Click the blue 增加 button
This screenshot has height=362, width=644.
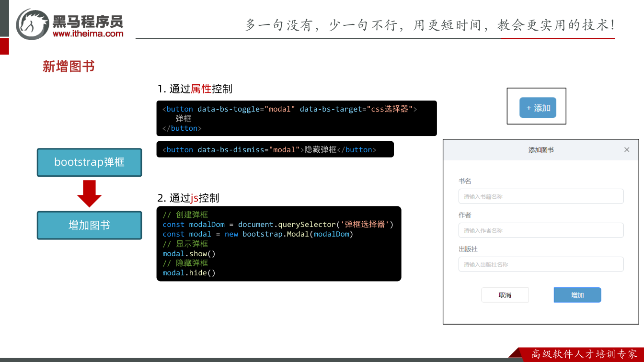point(577,295)
